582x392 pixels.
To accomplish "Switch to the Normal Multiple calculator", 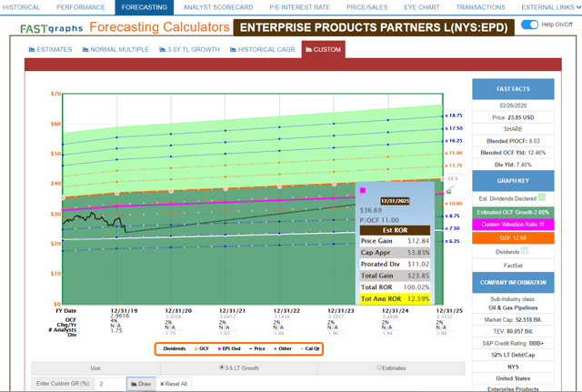I will [115, 49].
